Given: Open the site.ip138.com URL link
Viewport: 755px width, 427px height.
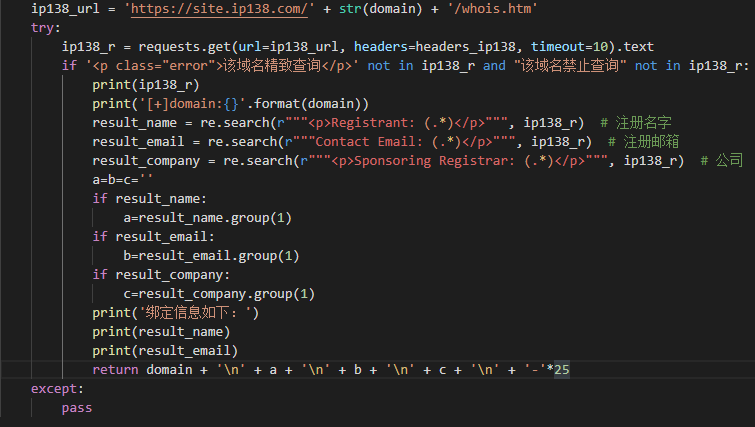Looking at the screenshot, I should (x=219, y=9).
